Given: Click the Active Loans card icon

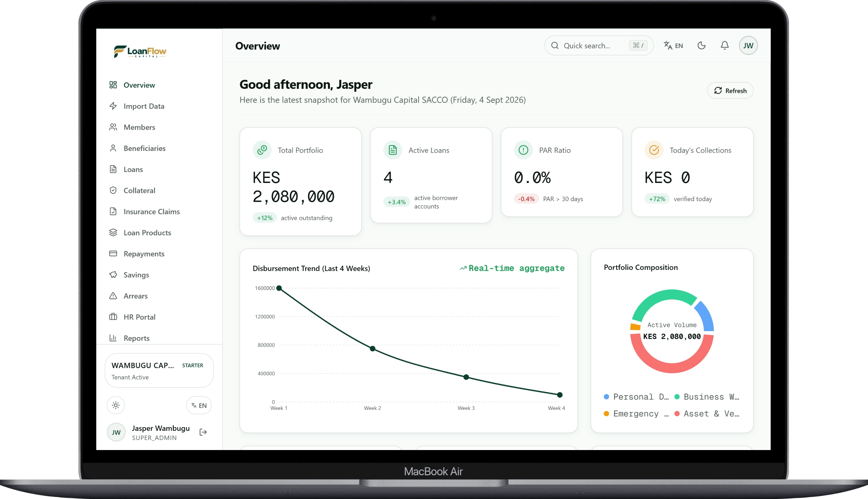Looking at the screenshot, I should (x=393, y=150).
